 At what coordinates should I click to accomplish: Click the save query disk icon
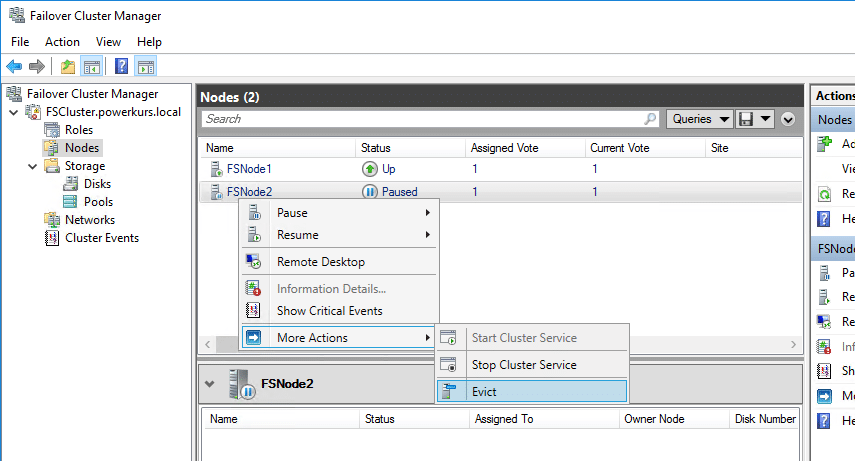tap(745, 119)
